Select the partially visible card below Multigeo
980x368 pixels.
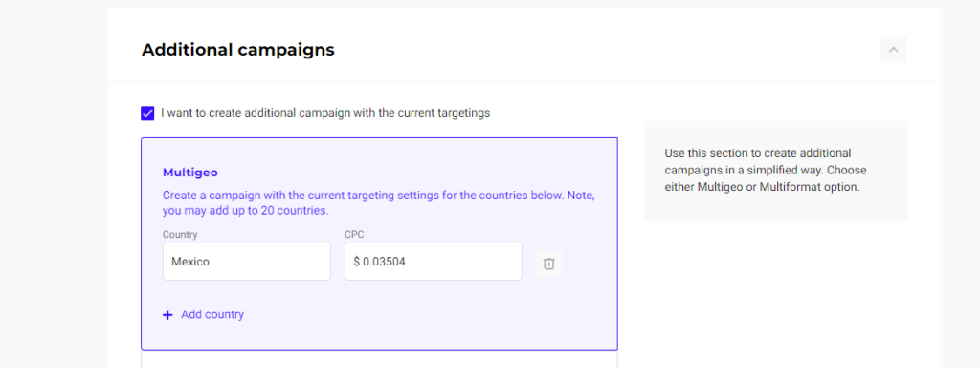379,360
